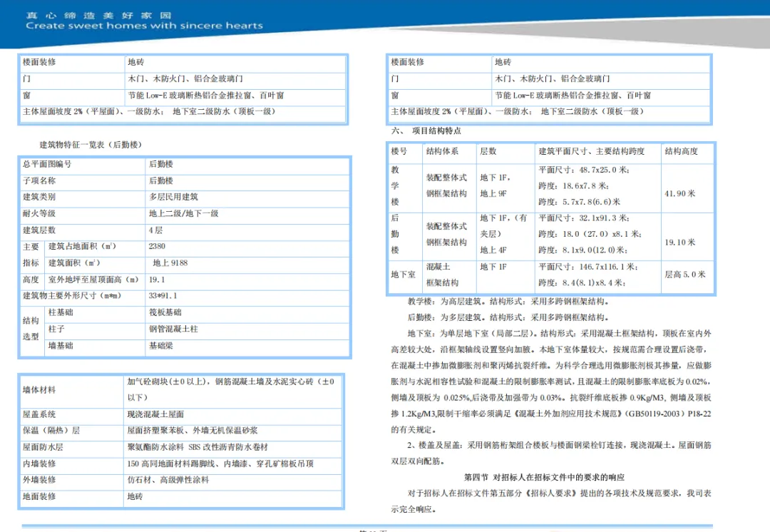Select the value "基础梁"
Screen dimensions: 770x532
[161, 347]
